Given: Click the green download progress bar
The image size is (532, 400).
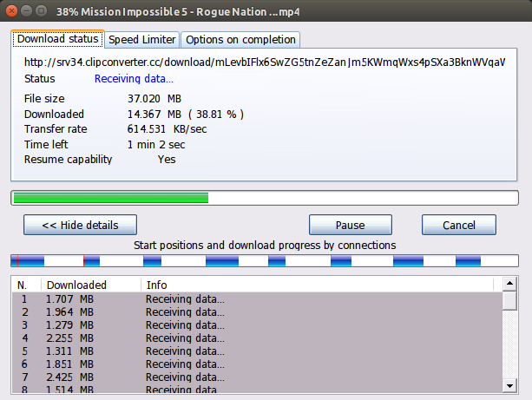Looking at the screenshot, I should pyautogui.click(x=265, y=198).
